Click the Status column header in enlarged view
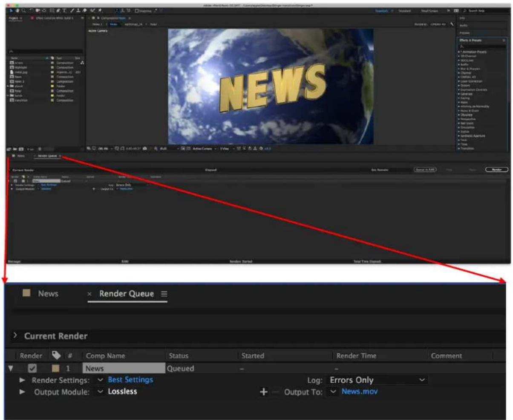This screenshot has width=513, height=420. coord(179,356)
